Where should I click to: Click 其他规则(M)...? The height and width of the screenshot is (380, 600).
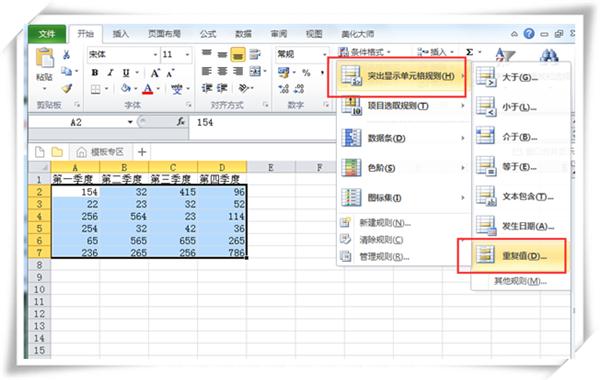click(520, 281)
